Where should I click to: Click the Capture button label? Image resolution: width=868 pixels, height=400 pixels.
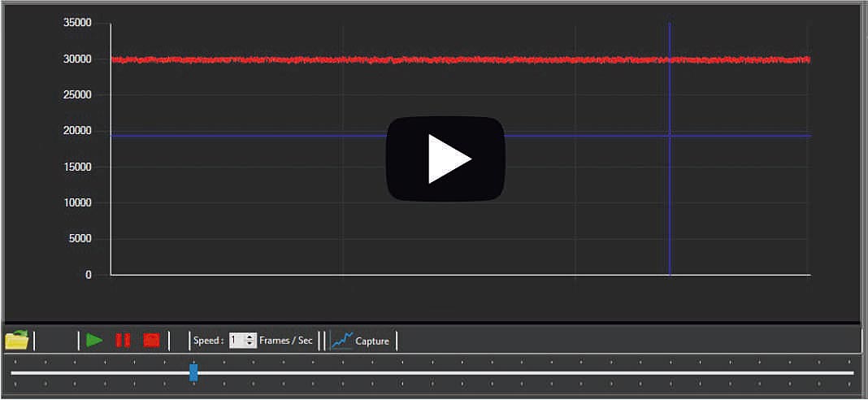pyautogui.click(x=372, y=341)
